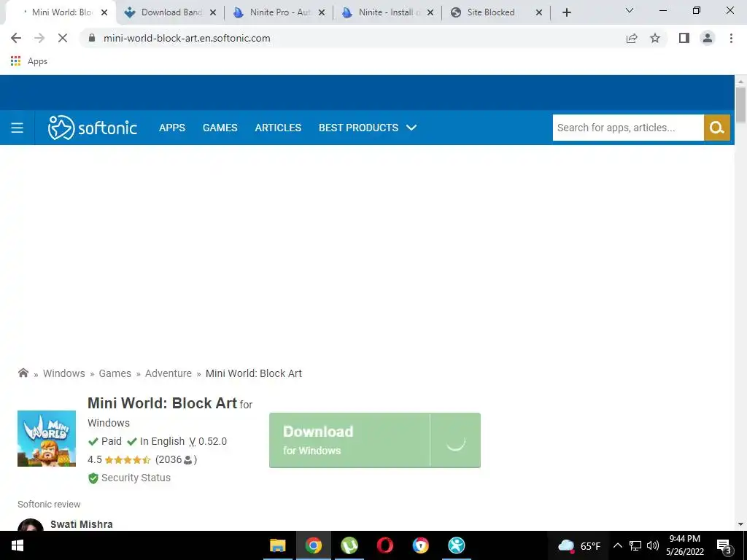Screen dimensions: 747x560
Task: Click the scrollbar down arrow
Action: point(740,524)
